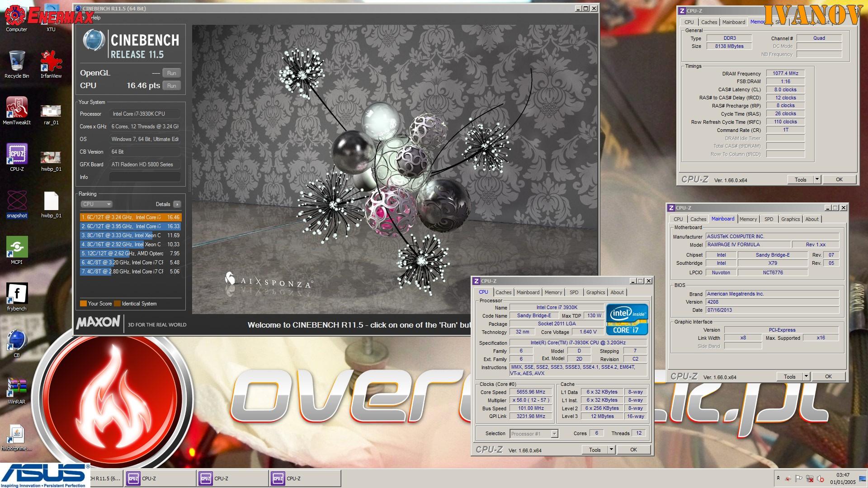This screenshot has height=488, width=868.
Task: Open Memory tab in CPU-Z processor window
Action: click(553, 292)
